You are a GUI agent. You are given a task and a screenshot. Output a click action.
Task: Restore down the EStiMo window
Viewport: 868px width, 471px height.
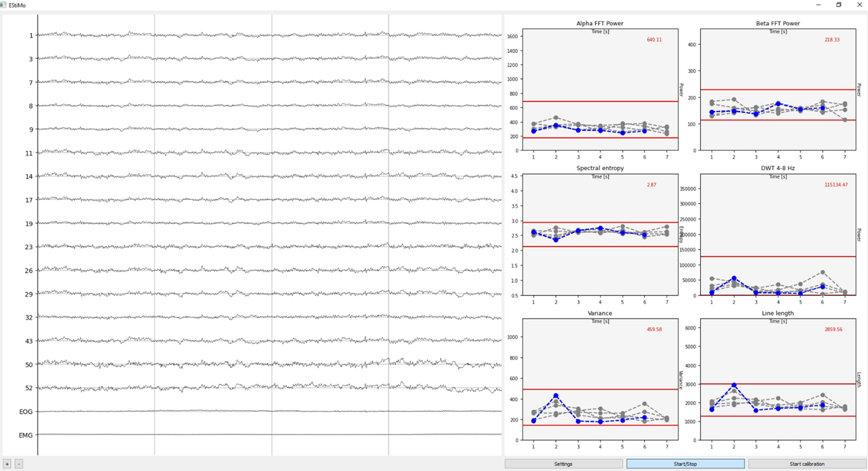(x=839, y=5)
